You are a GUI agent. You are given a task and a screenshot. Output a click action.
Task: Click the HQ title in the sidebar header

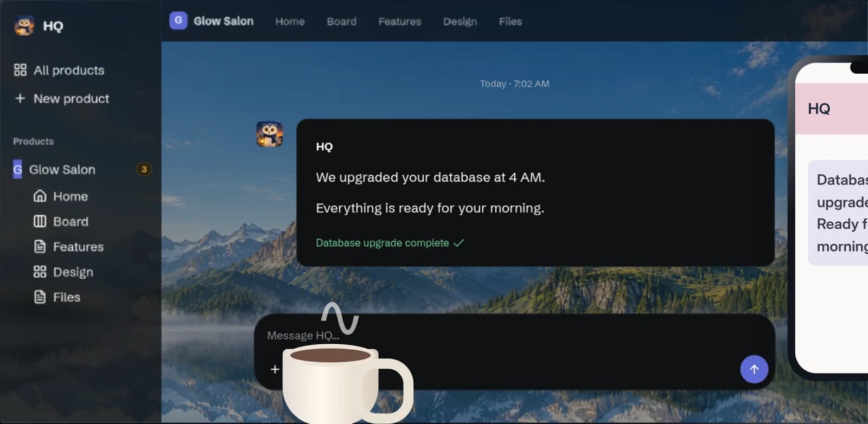(53, 26)
